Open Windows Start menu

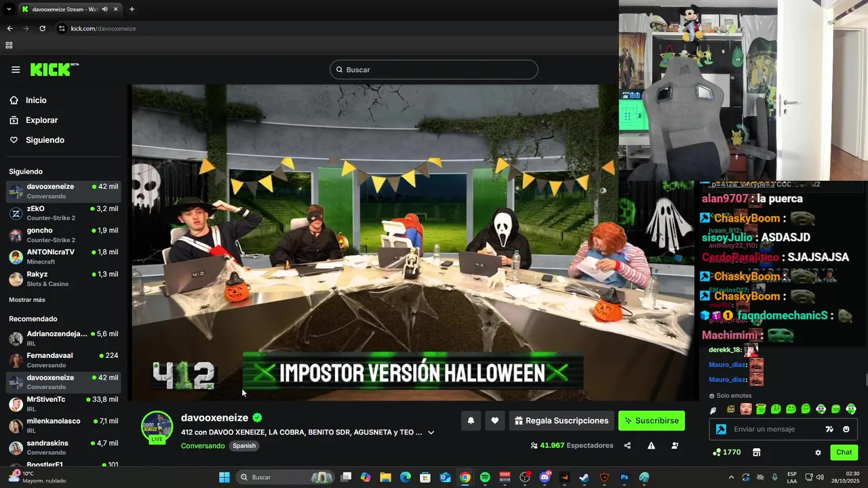(224, 477)
